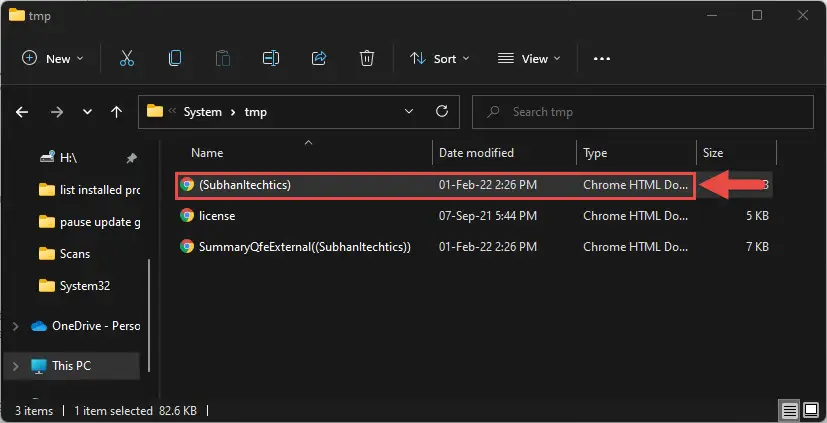Screen dimensions: 827x423
Task: Go up one folder level arrow
Action: coord(117,112)
